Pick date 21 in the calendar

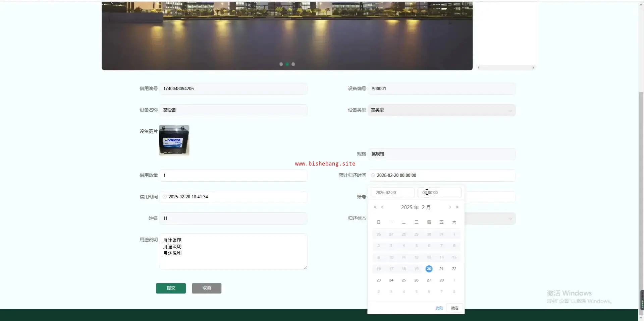(x=441, y=269)
